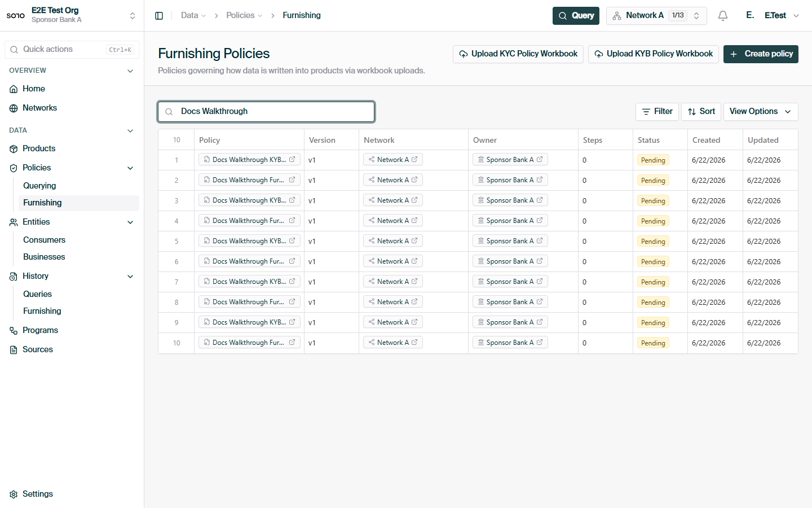Click Pending status badge in row 3
812x508 pixels.
653,201
